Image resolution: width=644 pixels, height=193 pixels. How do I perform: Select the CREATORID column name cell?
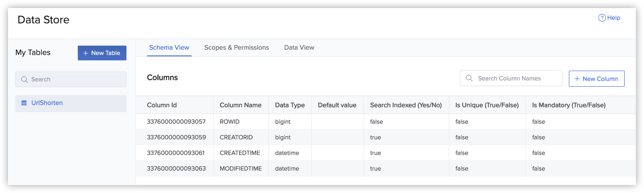click(236, 137)
